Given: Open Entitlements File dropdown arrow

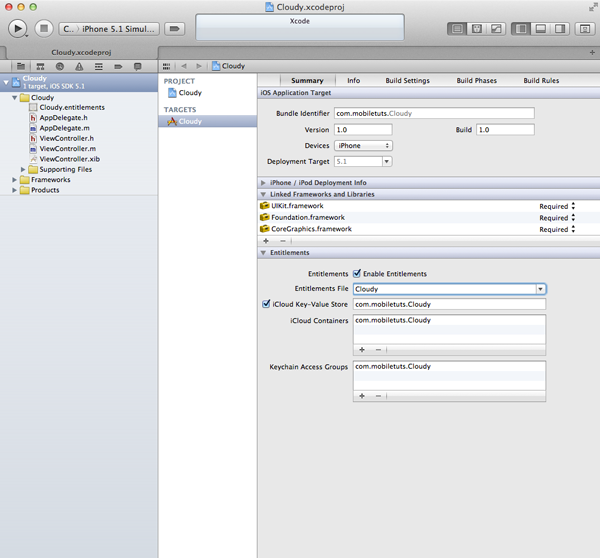Looking at the screenshot, I should click(x=540, y=289).
